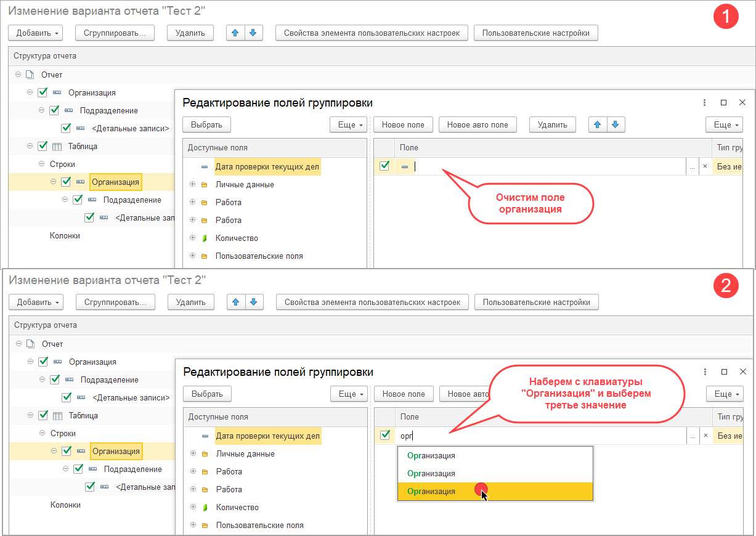Click Количество green resource icon in upper list
Screen dimensions: 756x536
tap(204, 238)
